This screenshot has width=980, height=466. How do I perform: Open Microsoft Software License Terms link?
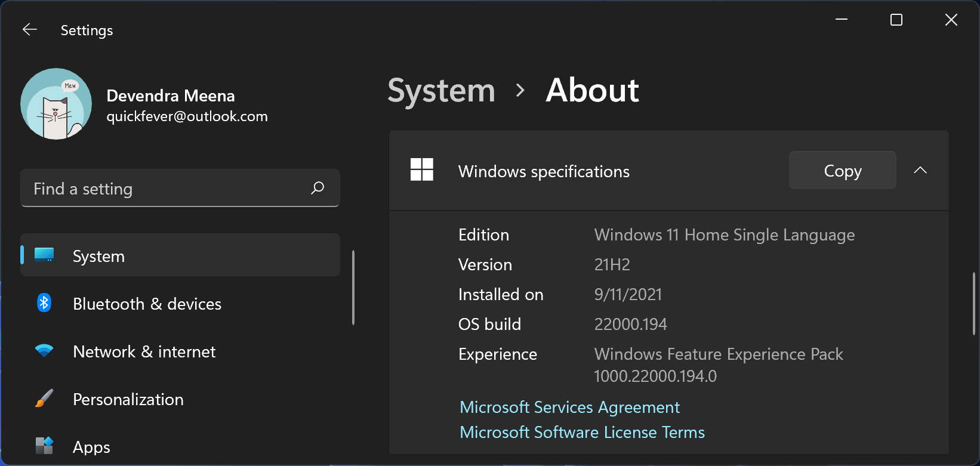point(582,433)
